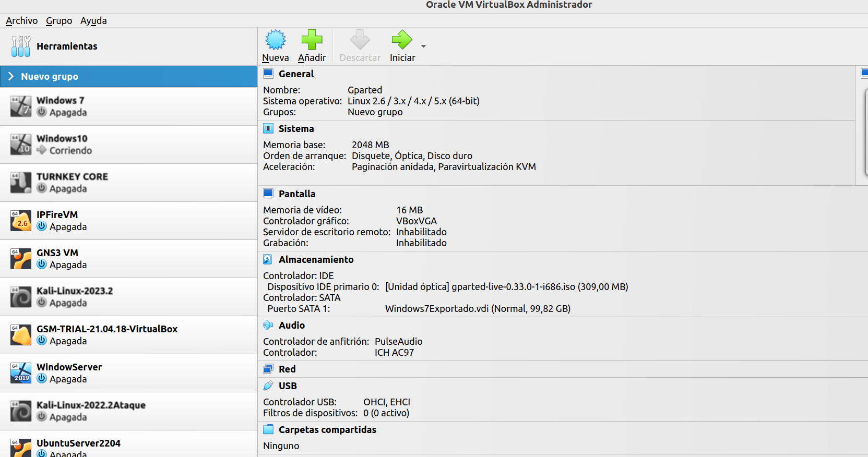Viewport: 868px width, 457px height.
Task: Open the Carpetas compartidas header link
Action: click(327, 429)
